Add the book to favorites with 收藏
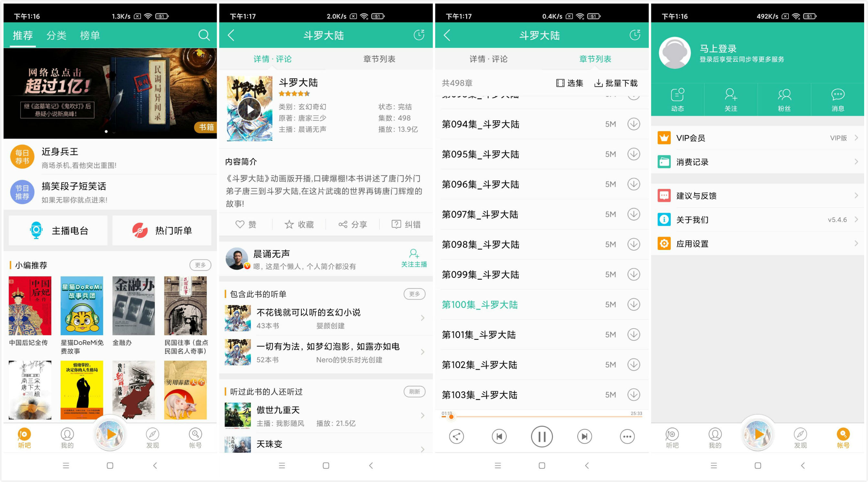Screen dimensions: 868x482 pos(299,224)
